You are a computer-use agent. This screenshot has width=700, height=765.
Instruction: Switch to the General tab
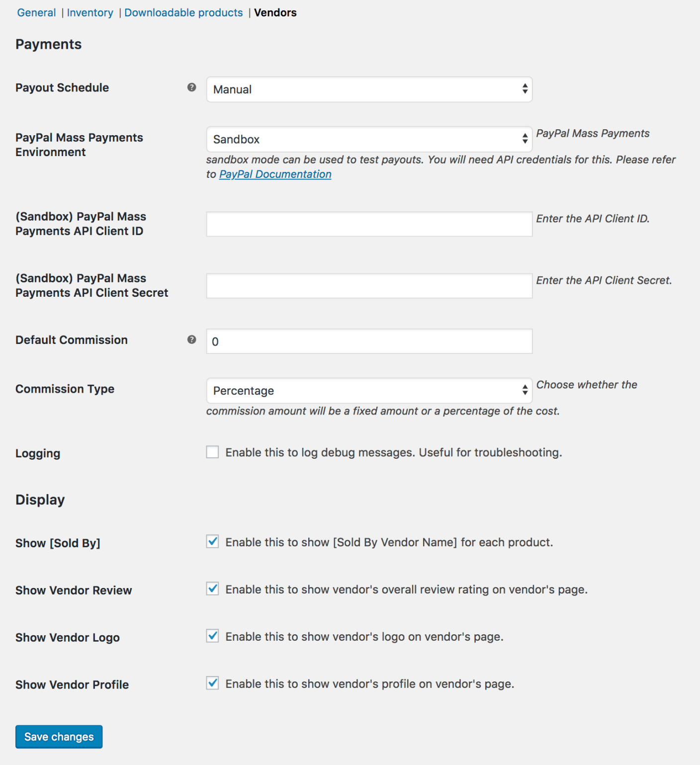pyautogui.click(x=36, y=12)
